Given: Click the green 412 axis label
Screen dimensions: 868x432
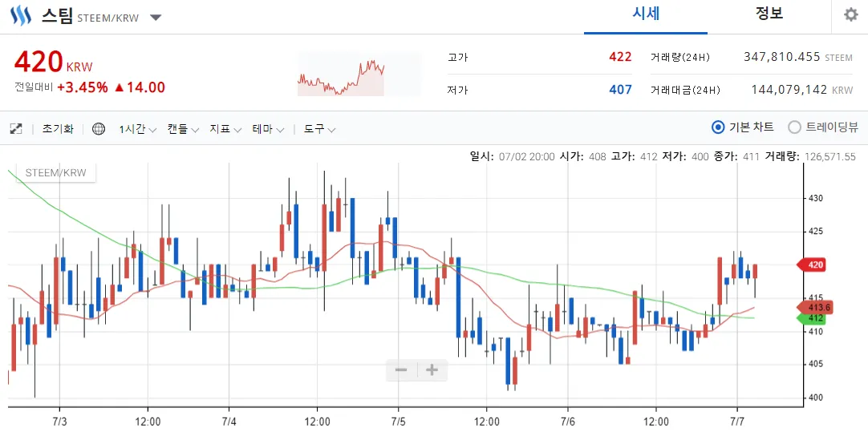Looking at the screenshot, I should click(x=811, y=319).
